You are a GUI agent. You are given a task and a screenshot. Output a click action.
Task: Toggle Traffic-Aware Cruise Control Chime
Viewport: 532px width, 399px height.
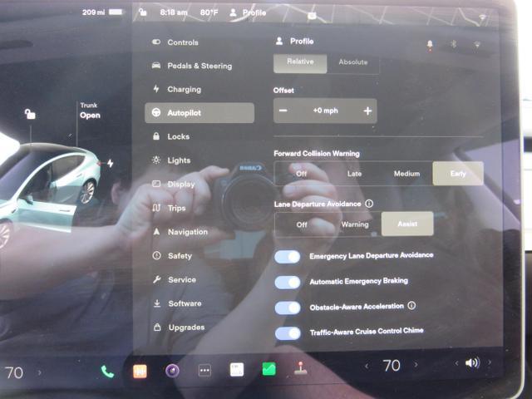point(288,333)
